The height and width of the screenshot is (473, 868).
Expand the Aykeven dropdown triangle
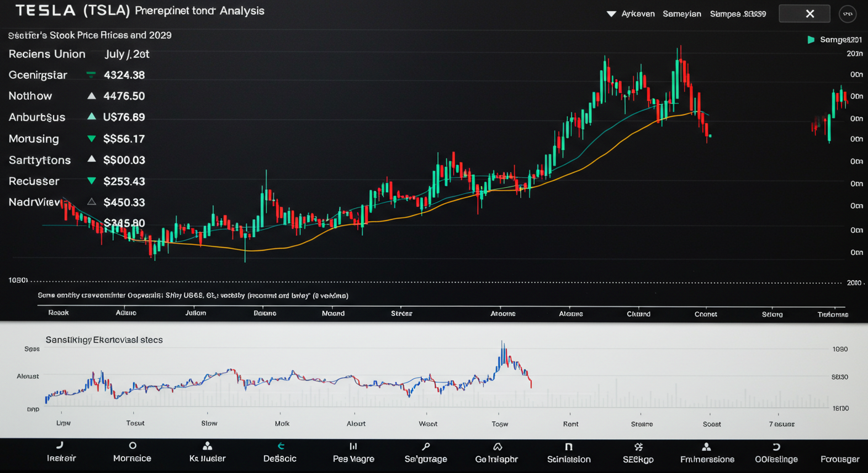(611, 14)
